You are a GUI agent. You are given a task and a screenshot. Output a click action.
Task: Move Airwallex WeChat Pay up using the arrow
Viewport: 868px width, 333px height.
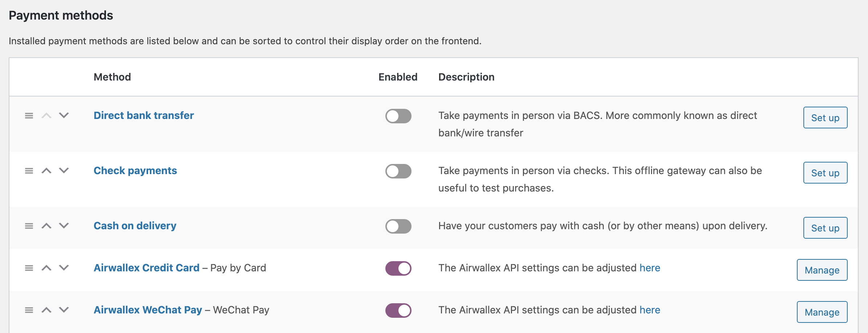[46, 311]
